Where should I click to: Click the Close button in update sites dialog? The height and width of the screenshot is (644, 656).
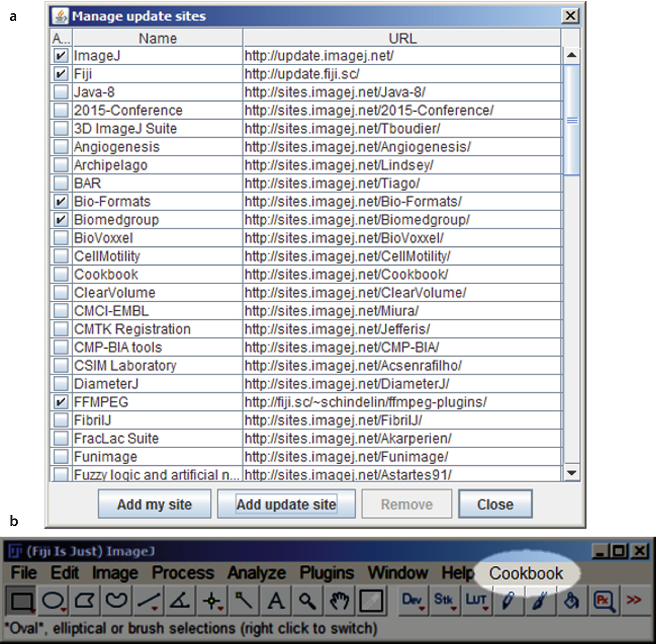click(x=496, y=504)
